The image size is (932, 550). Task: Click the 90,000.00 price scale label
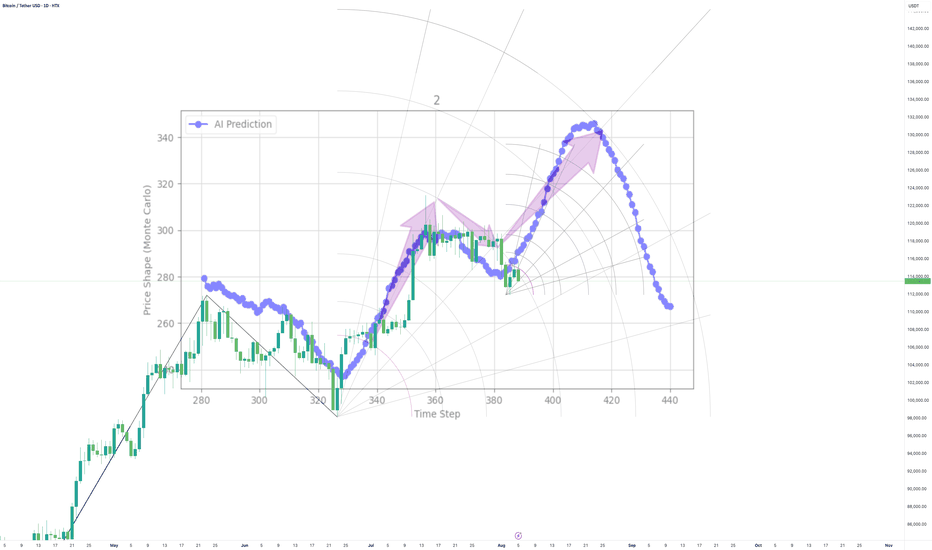point(918,489)
